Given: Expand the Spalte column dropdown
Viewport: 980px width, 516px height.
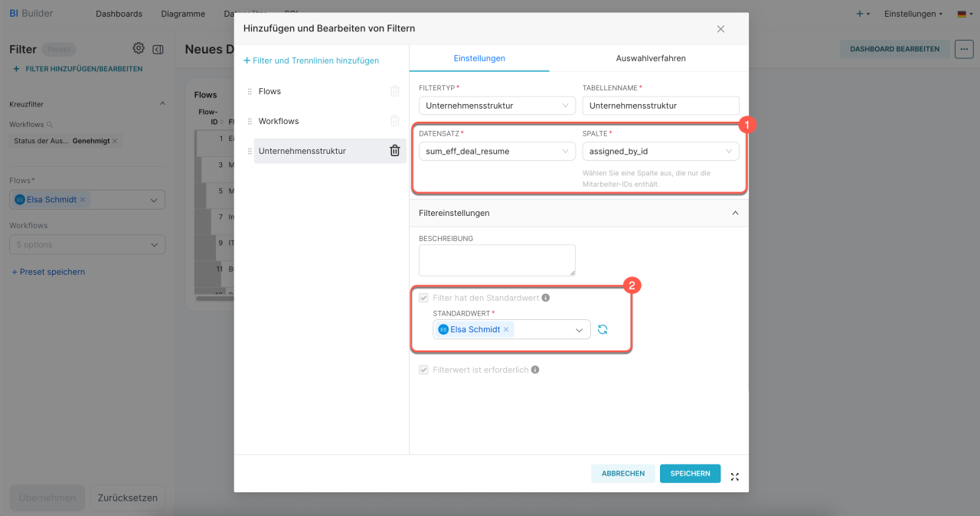Looking at the screenshot, I should coord(660,152).
